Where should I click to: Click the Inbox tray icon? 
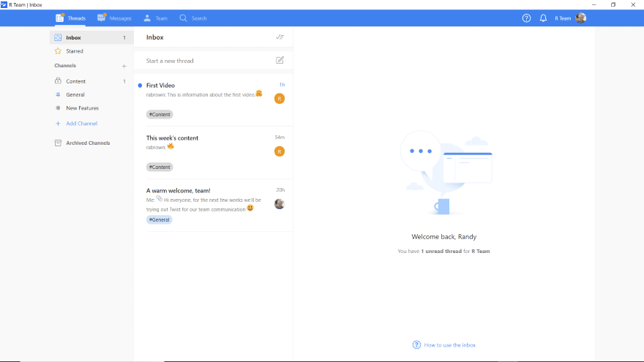[58, 37]
